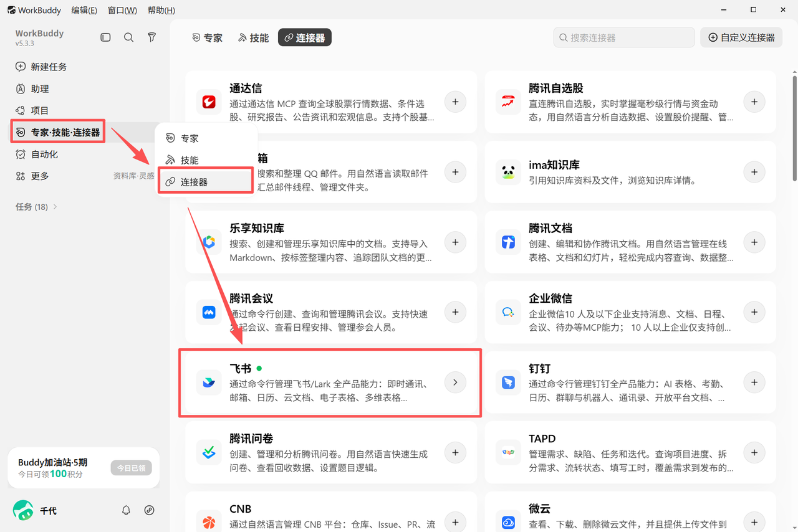Add the 腾讯文档 connector
Viewport: 798px width, 532px height.
tap(754, 242)
